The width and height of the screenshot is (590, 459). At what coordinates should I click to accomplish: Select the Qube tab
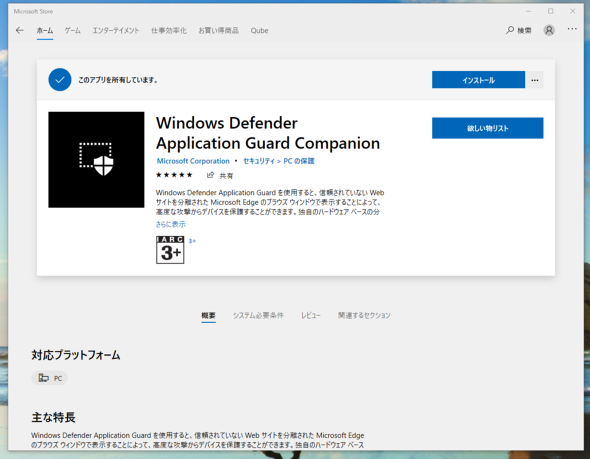(x=259, y=30)
